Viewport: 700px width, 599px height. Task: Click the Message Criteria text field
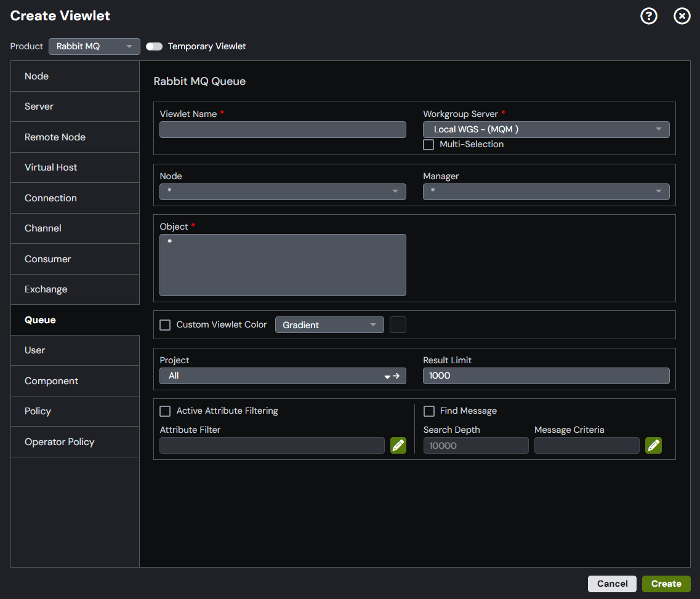click(587, 446)
